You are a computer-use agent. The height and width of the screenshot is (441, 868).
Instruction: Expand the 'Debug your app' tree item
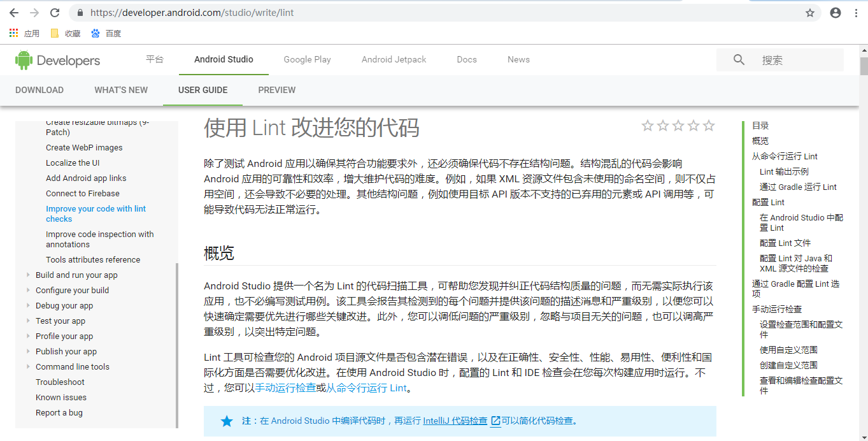click(x=28, y=305)
